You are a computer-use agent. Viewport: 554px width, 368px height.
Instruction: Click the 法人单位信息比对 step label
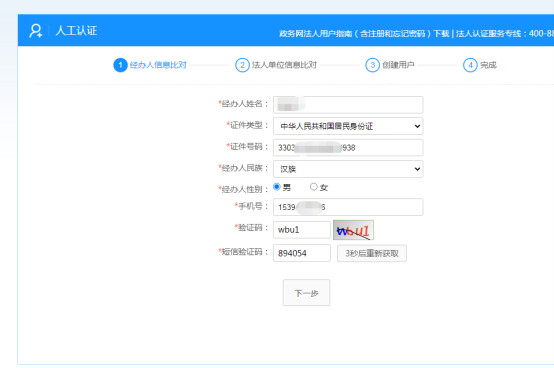pyautogui.click(x=284, y=65)
